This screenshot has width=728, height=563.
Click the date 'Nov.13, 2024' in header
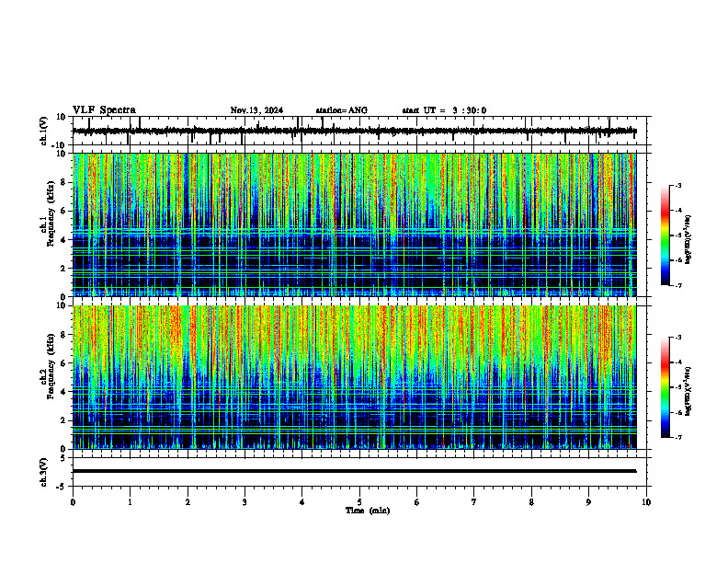click(x=256, y=110)
